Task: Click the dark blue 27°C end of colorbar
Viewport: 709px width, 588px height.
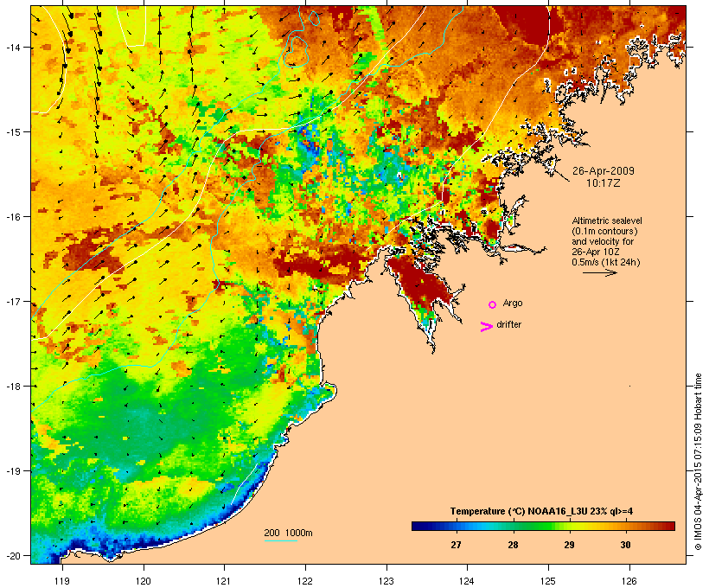Action: point(418,526)
